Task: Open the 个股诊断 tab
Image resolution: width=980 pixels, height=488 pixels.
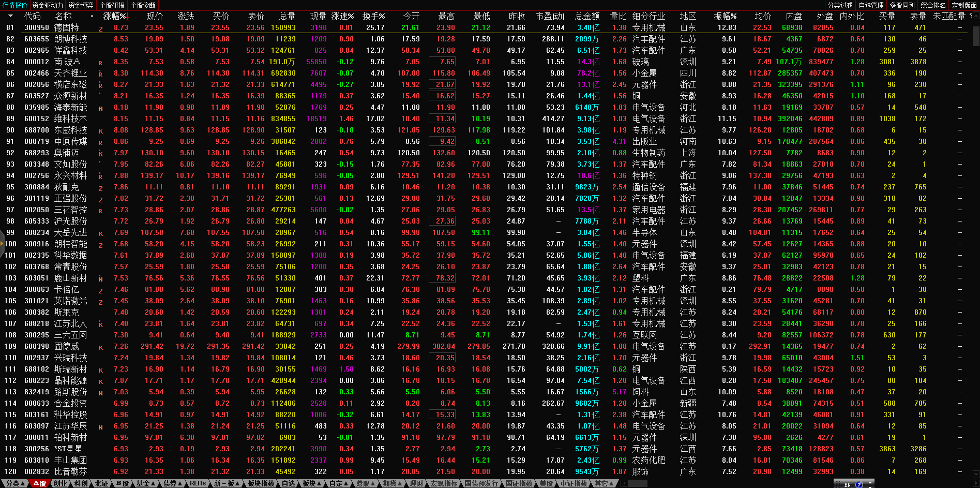Action: [x=143, y=5]
